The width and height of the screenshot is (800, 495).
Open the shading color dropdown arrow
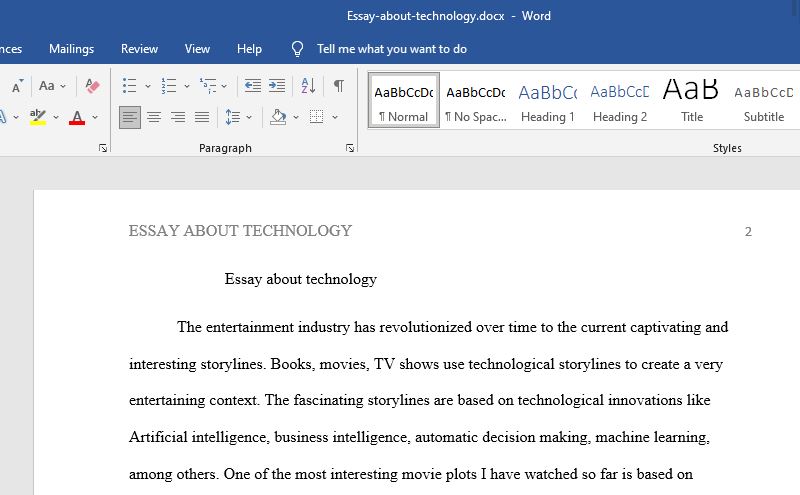pos(296,117)
